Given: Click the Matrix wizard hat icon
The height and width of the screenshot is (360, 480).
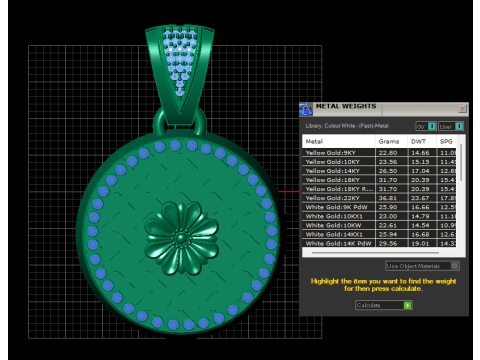Looking at the screenshot, I should point(305,109).
